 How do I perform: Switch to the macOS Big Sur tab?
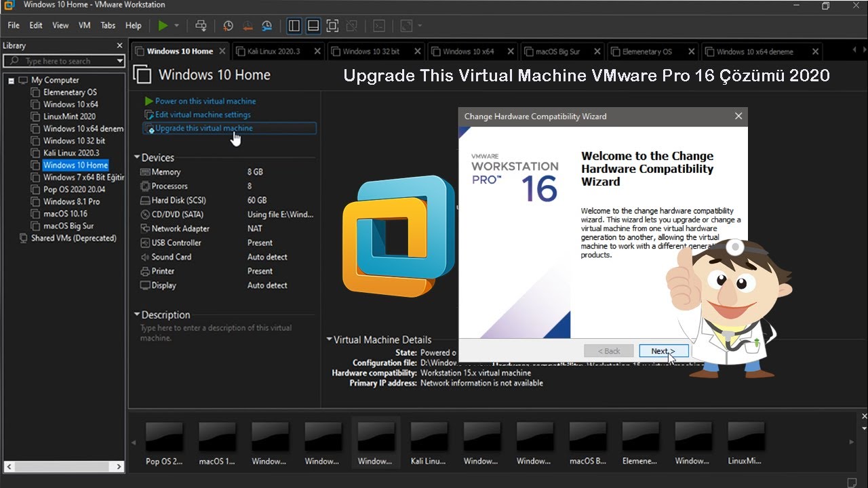tap(561, 52)
